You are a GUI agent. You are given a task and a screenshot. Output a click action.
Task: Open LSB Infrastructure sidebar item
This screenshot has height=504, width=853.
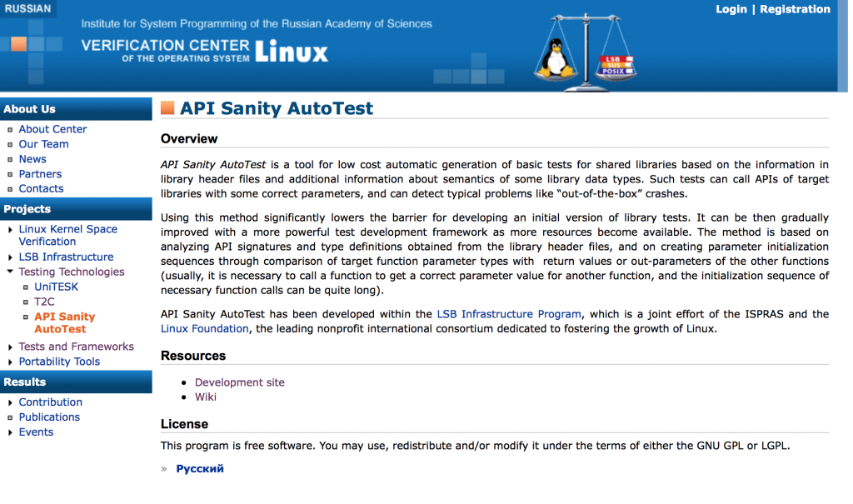click(x=66, y=257)
